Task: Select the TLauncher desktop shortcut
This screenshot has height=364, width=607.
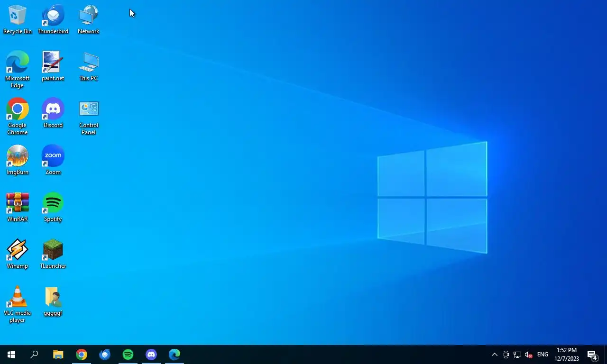Action: [x=53, y=254]
